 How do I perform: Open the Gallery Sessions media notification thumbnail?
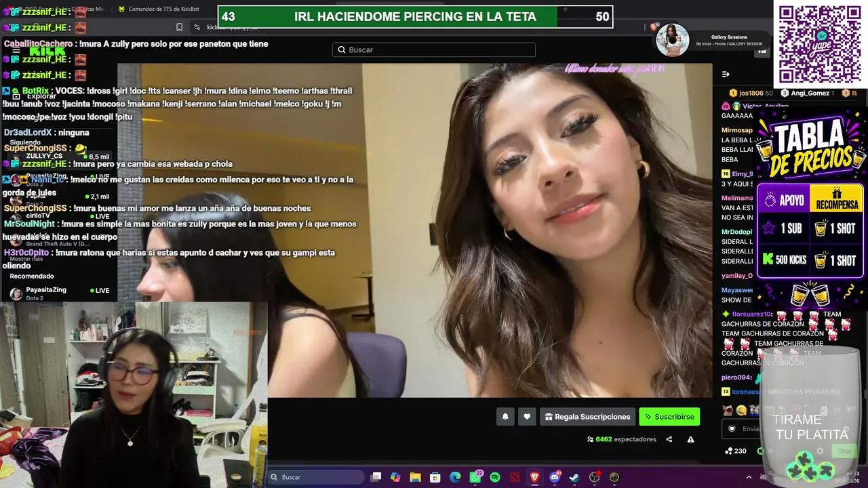[672, 40]
